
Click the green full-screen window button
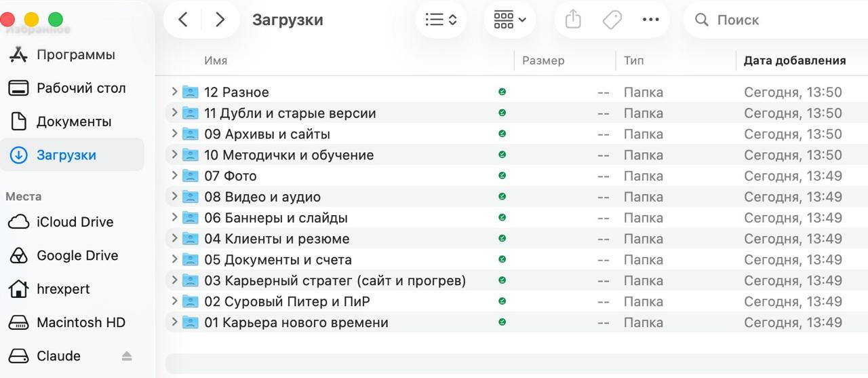(x=56, y=20)
